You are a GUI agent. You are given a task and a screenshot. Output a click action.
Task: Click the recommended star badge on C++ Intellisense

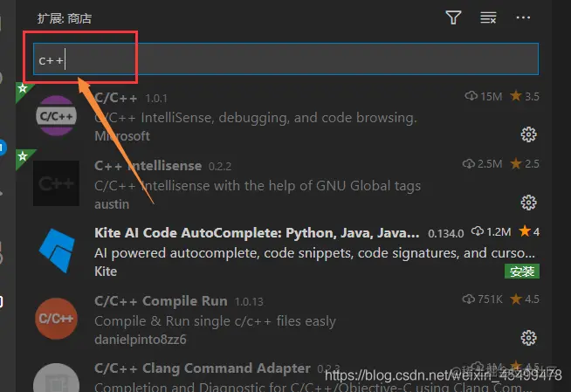coord(23,156)
